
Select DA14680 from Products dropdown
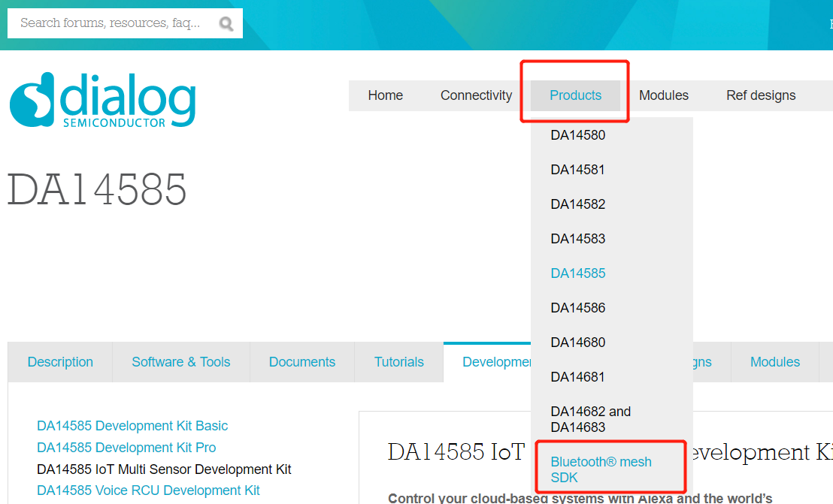pos(578,343)
